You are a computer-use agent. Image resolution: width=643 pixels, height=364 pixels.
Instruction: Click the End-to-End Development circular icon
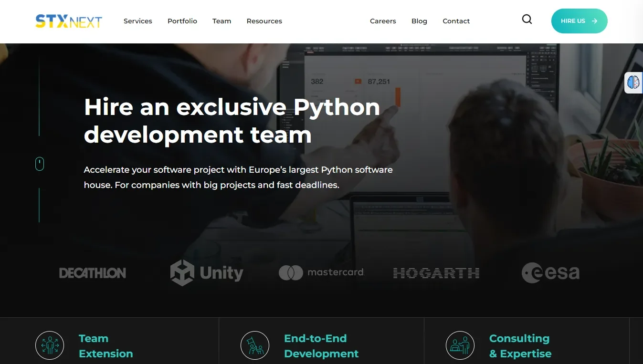pos(255,345)
